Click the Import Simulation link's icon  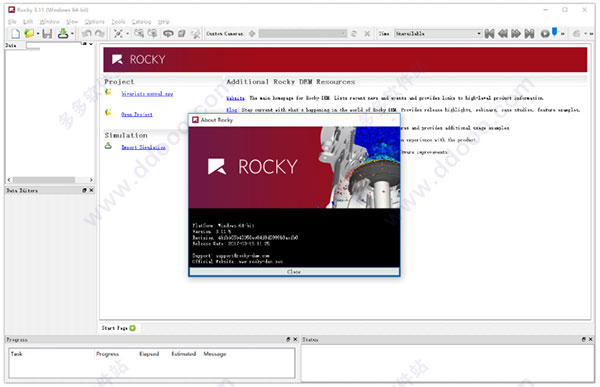108,146
